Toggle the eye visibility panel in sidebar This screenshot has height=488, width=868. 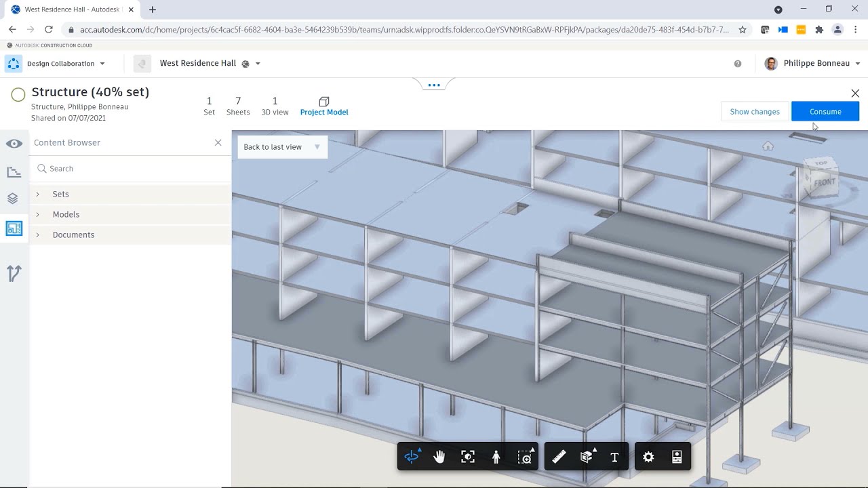[x=14, y=144]
